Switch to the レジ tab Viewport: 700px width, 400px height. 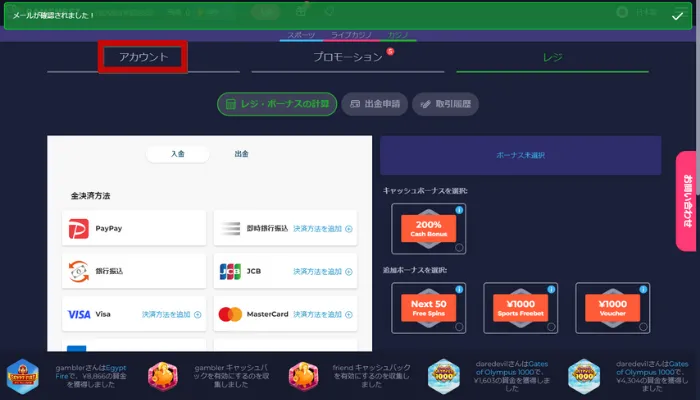pos(552,57)
